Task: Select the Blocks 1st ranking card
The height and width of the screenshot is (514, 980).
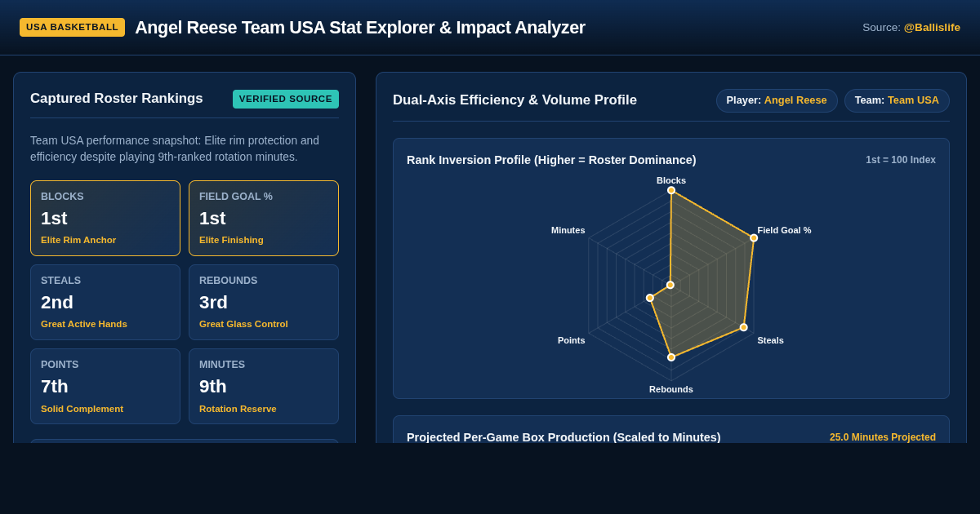Action: (x=105, y=218)
